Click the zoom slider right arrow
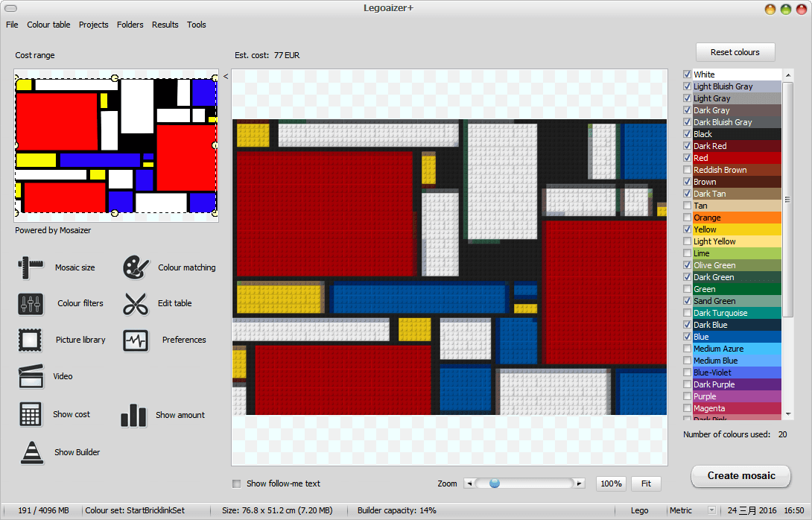This screenshot has height=520, width=812. (x=580, y=483)
